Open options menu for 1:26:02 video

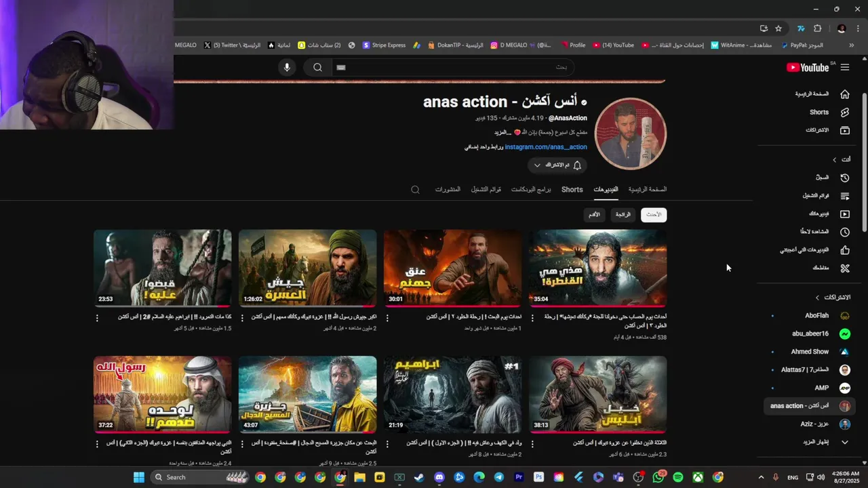point(242,317)
